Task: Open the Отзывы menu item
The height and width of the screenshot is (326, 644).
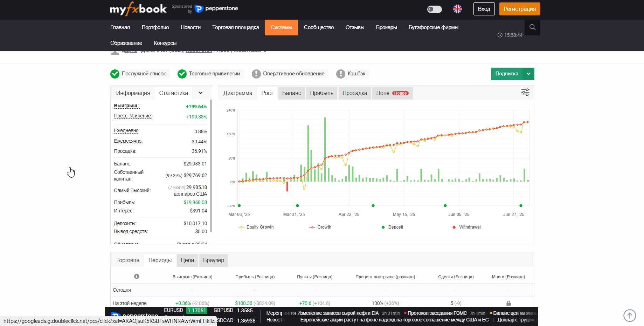Action: coord(355,27)
